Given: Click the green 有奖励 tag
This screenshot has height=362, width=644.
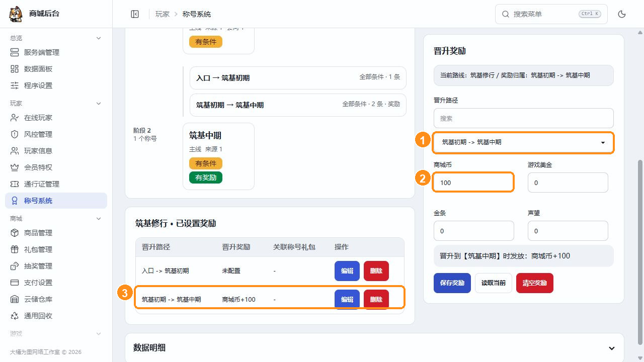Looking at the screenshot, I should [x=205, y=177].
